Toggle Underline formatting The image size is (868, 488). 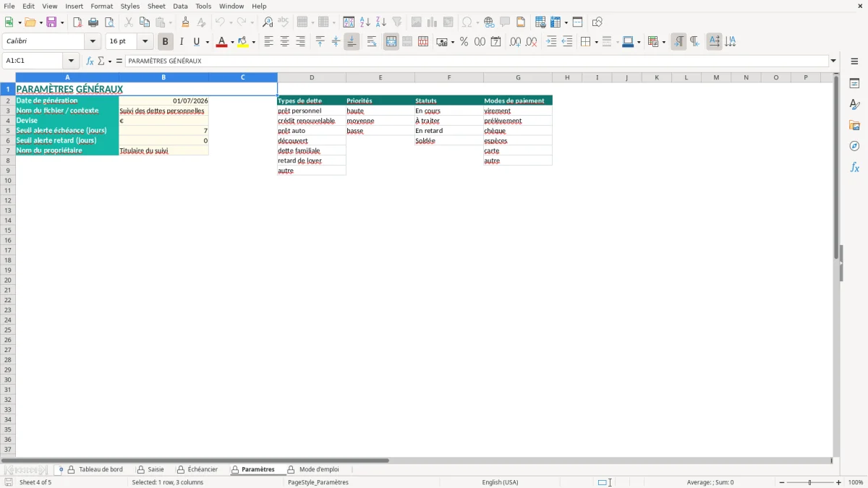(196, 42)
